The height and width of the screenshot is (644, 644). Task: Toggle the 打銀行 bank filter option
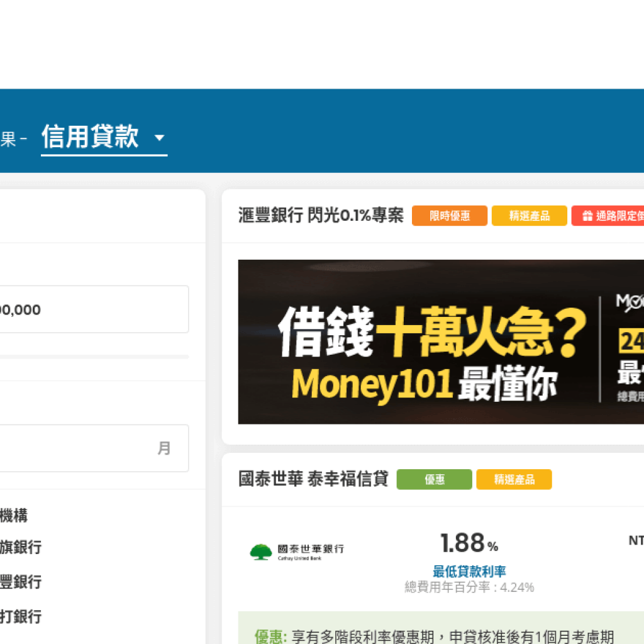pyautogui.click(x=20, y=616)
